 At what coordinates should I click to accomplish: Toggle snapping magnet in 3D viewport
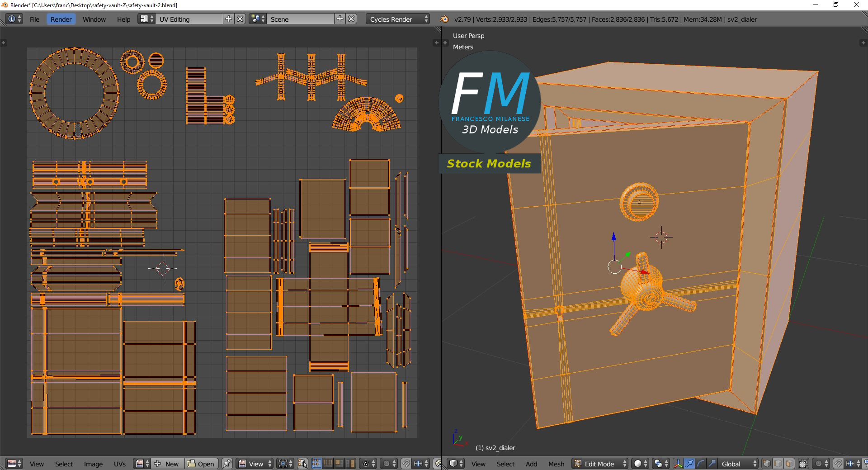coord(838,464)
